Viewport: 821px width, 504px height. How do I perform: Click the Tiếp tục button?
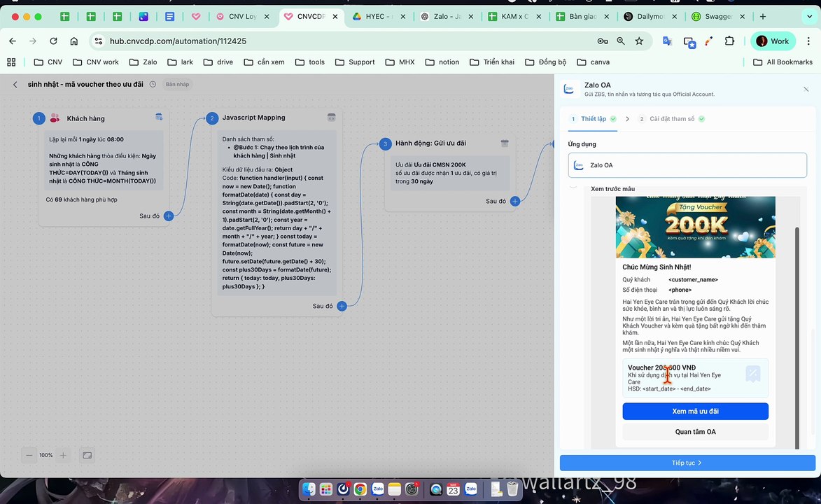(687, 463)
